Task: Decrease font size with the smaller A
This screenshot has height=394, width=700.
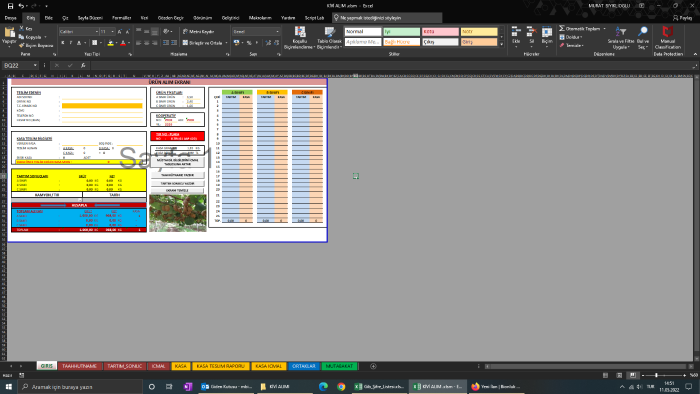Action: tap(127, 32)
